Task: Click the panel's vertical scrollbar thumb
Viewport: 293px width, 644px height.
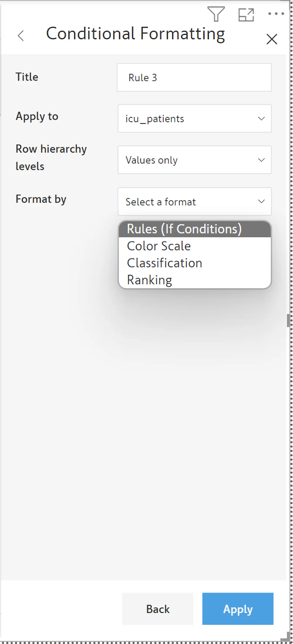Action: pos(288,320)
